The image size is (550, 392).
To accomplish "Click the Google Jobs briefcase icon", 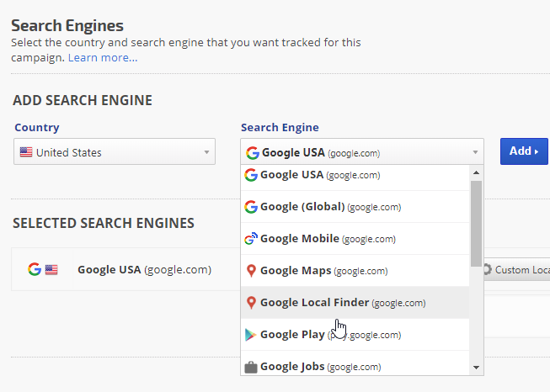I will (250, 367).
